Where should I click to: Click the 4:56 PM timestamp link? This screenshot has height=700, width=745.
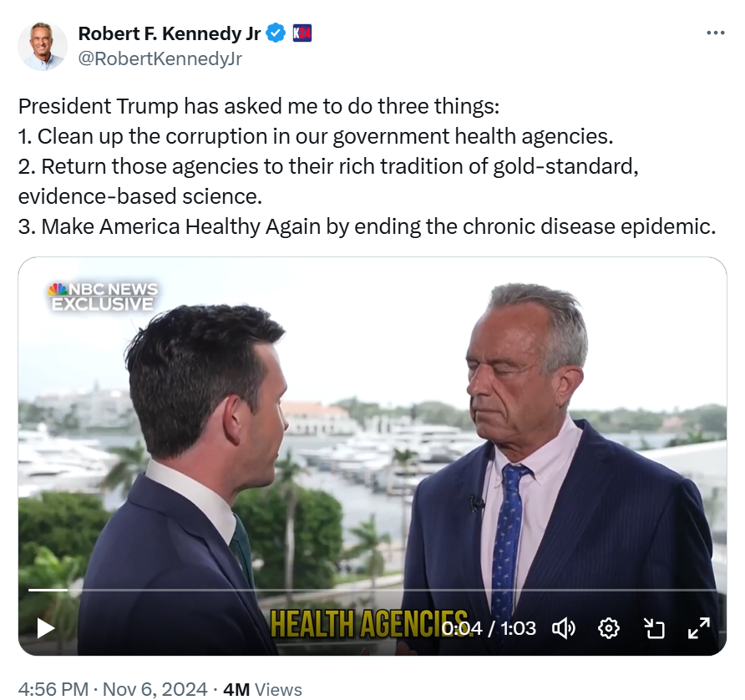(x=53, y=689)
